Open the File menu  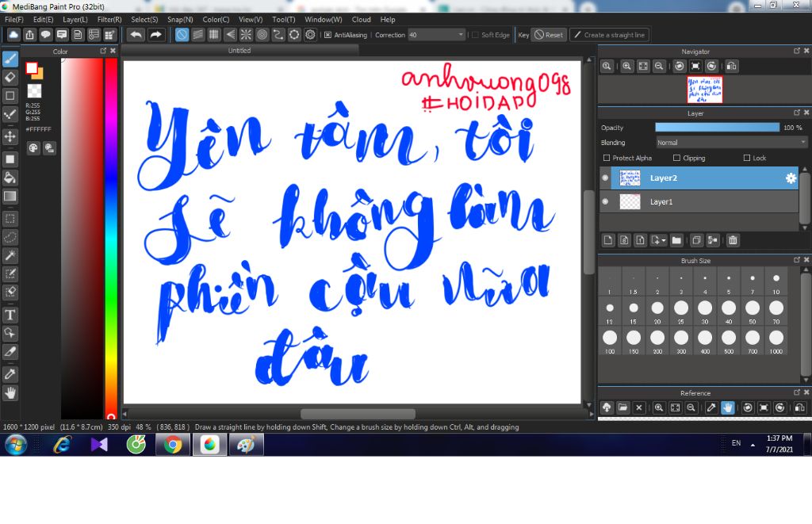(14, 19)
